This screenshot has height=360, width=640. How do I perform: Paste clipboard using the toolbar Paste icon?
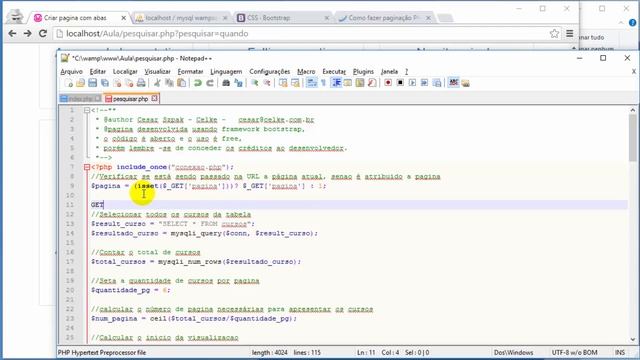tap(181, 83)
